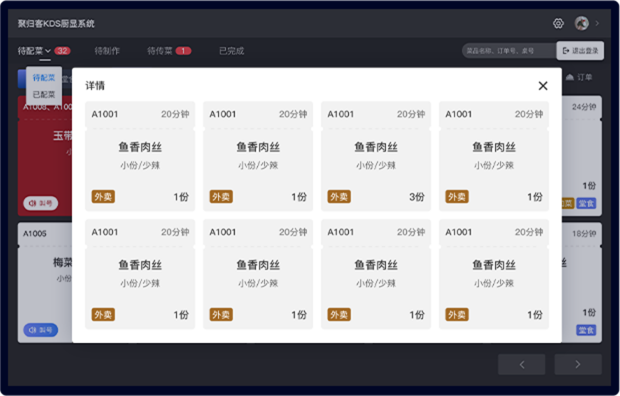The image size is (620, 396).
Task: Expand the chevron beside user avatar
Action: coord(597,23)
